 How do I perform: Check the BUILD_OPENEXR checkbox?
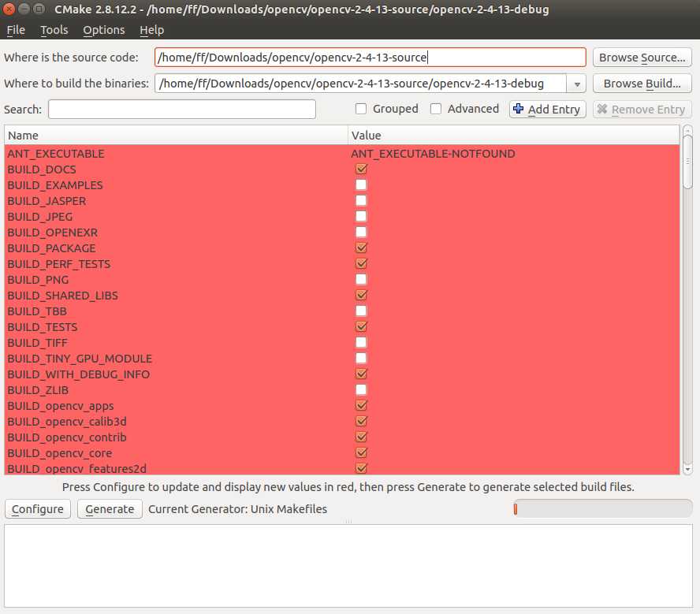[361, 232]
